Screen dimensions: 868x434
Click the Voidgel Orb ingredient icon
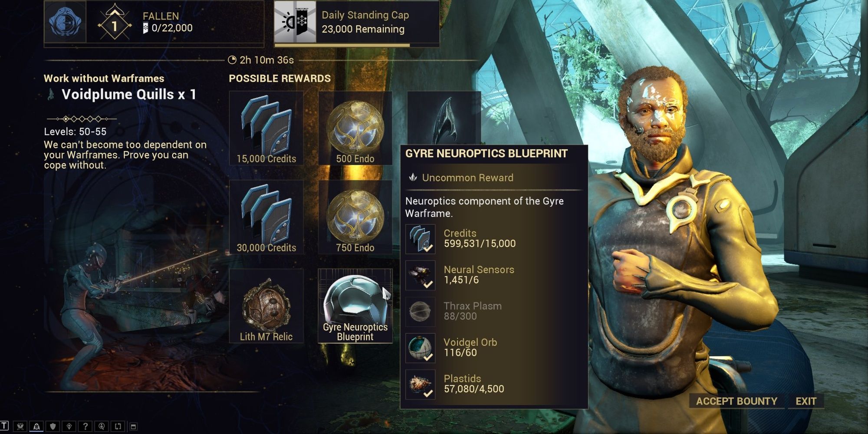(420, 348)
